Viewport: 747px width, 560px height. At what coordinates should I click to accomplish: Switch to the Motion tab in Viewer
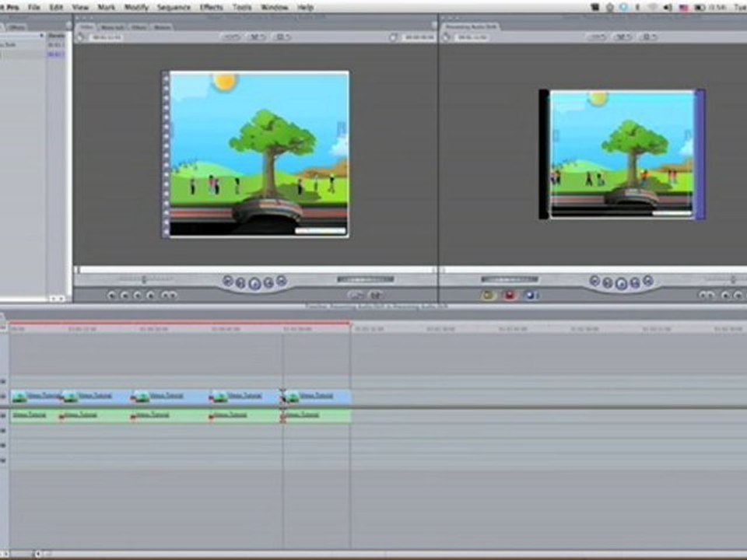162,26
